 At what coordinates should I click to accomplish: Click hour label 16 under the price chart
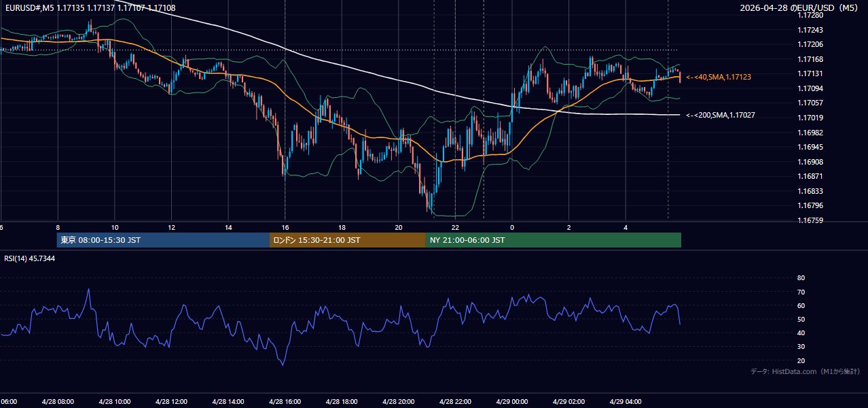(x=285, y=228)
